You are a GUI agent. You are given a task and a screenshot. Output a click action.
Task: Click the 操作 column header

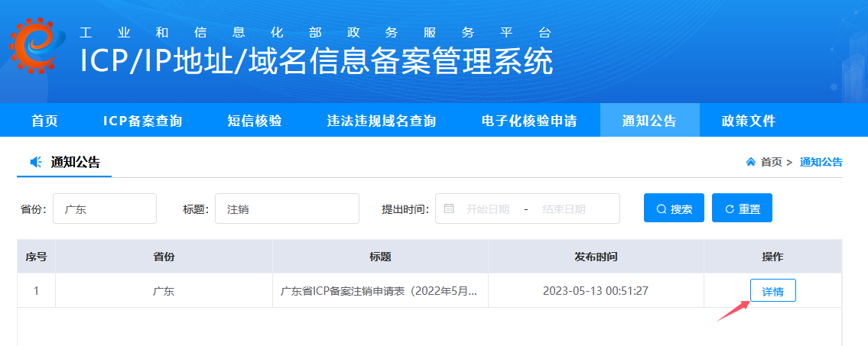click(x=772, y=257)
